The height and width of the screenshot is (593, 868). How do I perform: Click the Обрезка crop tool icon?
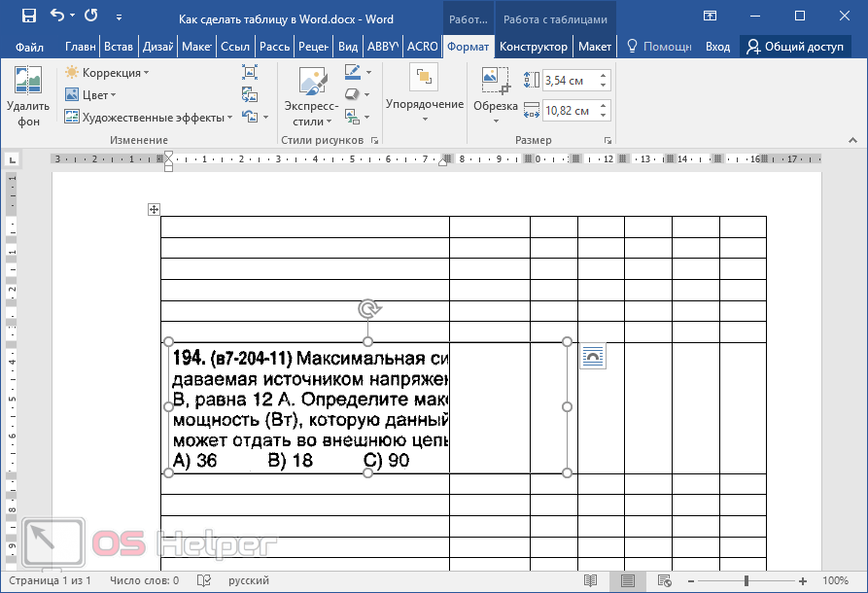[x=495, y=82]
